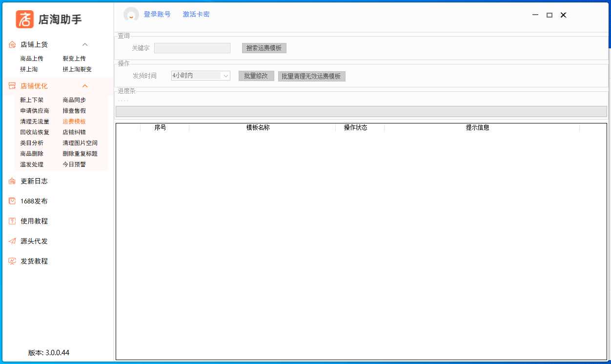Click the 店铺上货 shop icon
The height and width of the screenshot is (364, 611).
[12, 44]
